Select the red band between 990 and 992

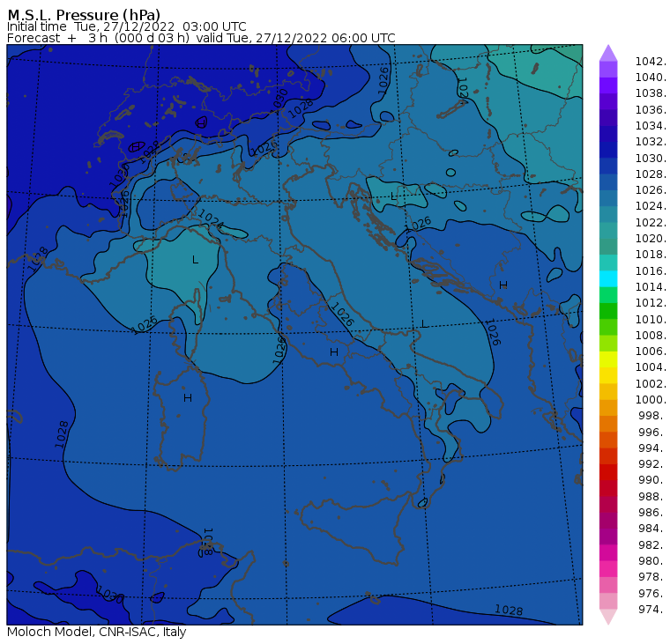coord(608,472)
